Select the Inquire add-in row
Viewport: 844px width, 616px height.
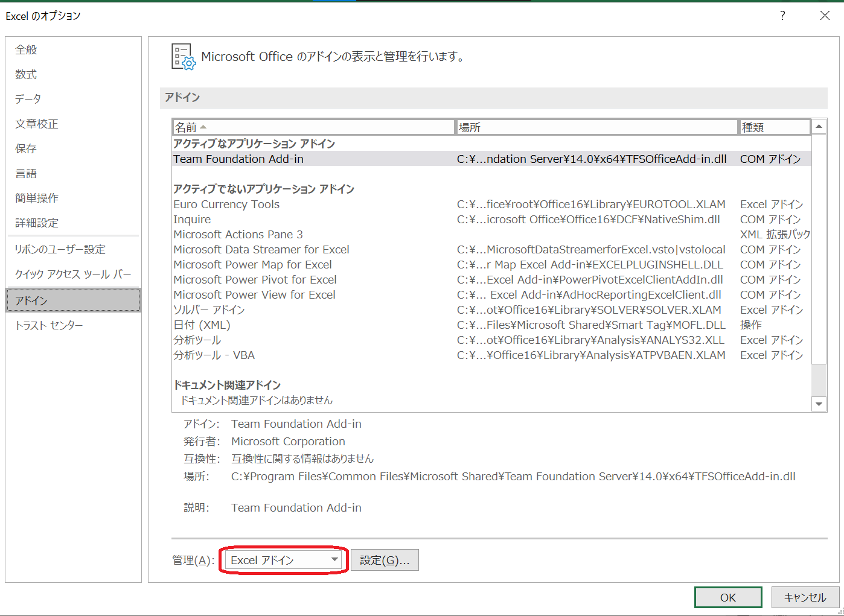click(x=491, y=219)
